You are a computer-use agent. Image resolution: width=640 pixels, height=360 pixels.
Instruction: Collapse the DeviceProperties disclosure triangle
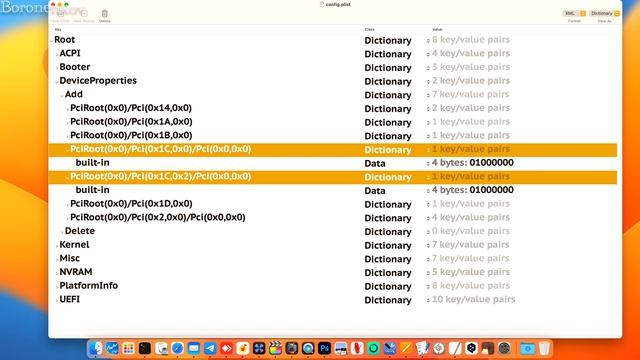tap(57, 81)
